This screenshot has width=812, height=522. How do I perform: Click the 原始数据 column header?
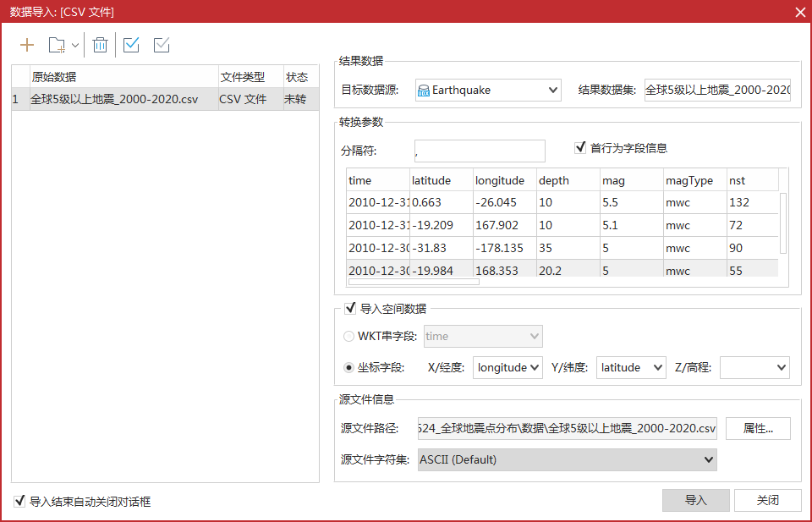pyautogui.click(x=124, y=77)
